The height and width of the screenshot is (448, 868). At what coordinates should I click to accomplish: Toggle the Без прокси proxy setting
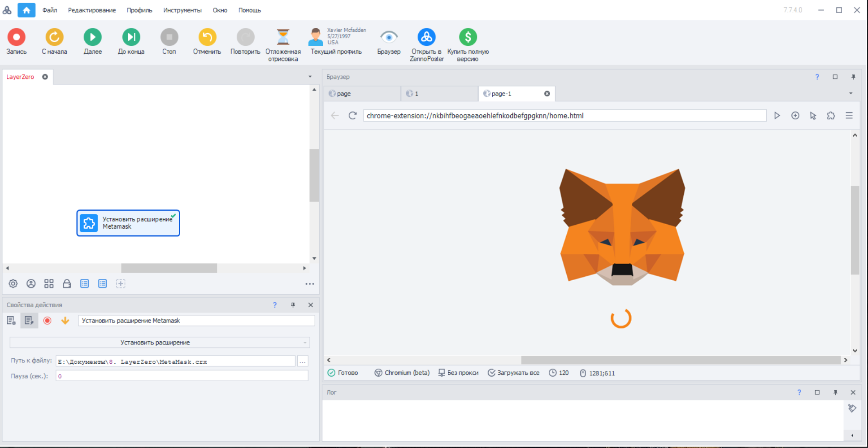coord(458,373)
